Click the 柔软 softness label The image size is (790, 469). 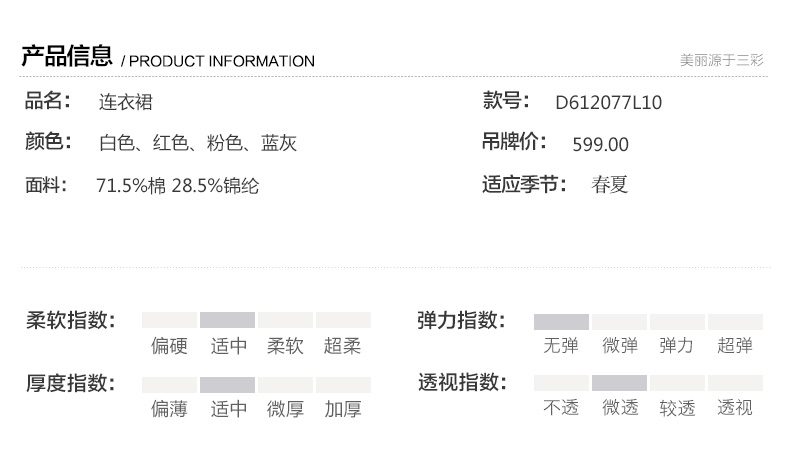(x=285, y=346)
